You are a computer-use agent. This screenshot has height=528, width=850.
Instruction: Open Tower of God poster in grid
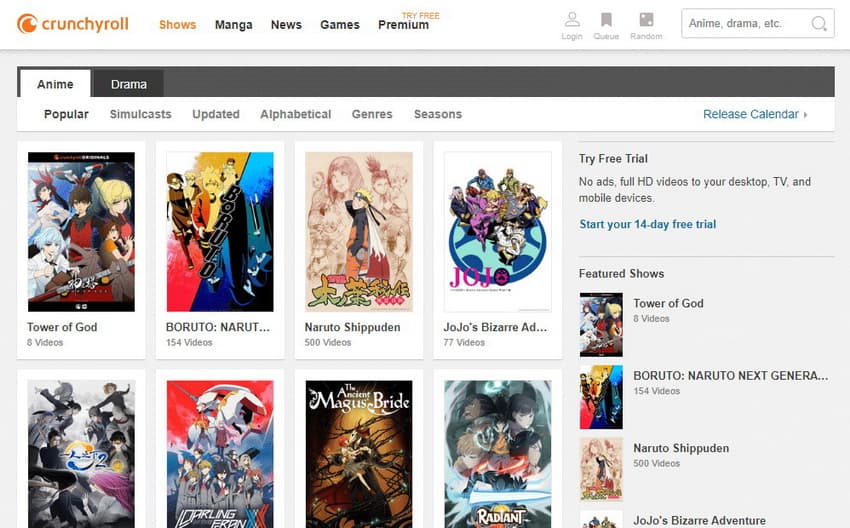point(81,231)
